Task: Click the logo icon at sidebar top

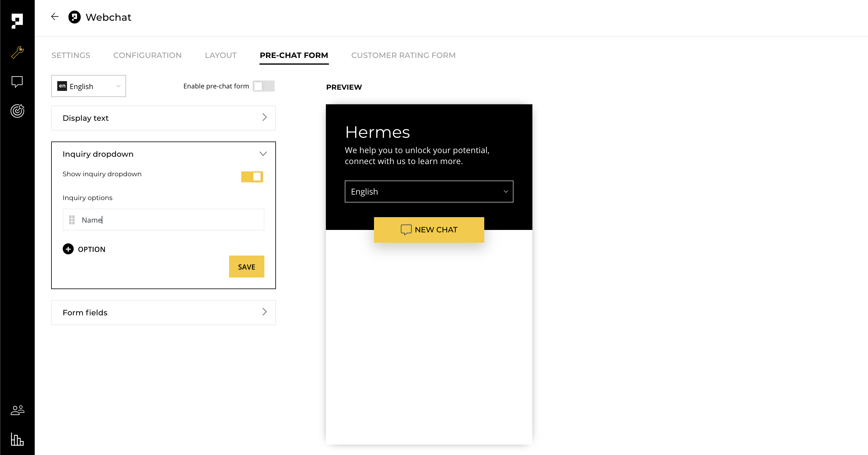Action: pos(17,21)
